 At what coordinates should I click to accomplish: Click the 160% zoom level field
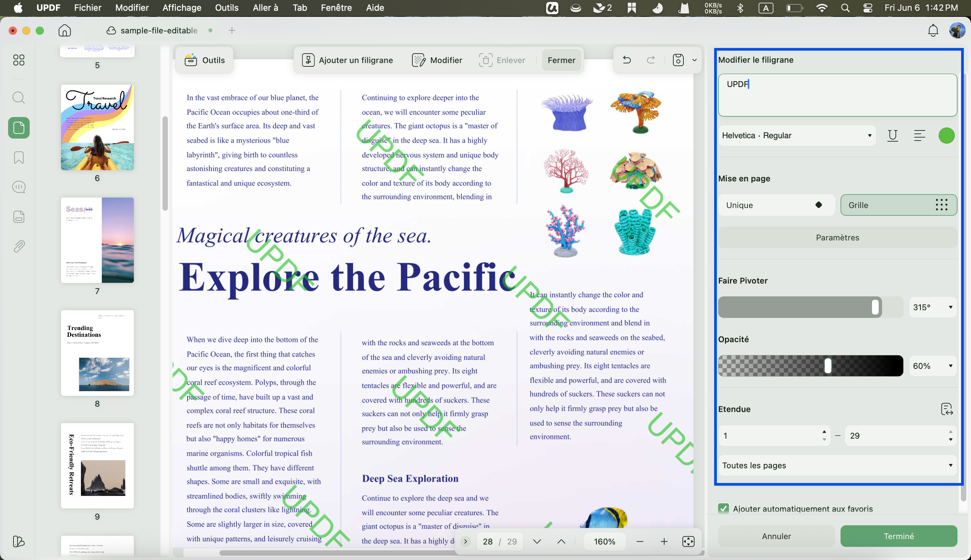pos(605,541)
